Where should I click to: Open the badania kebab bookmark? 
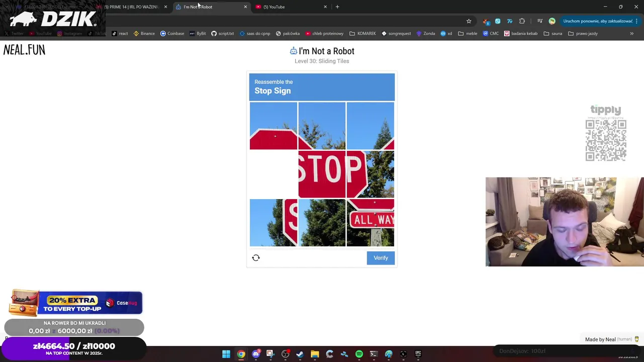pos(521,34)
